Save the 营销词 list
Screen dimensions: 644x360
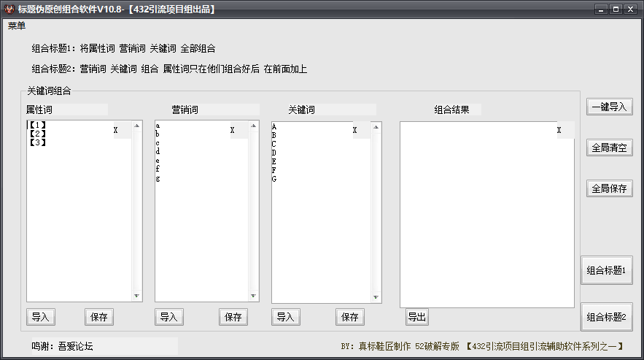(x=233, y=317)
